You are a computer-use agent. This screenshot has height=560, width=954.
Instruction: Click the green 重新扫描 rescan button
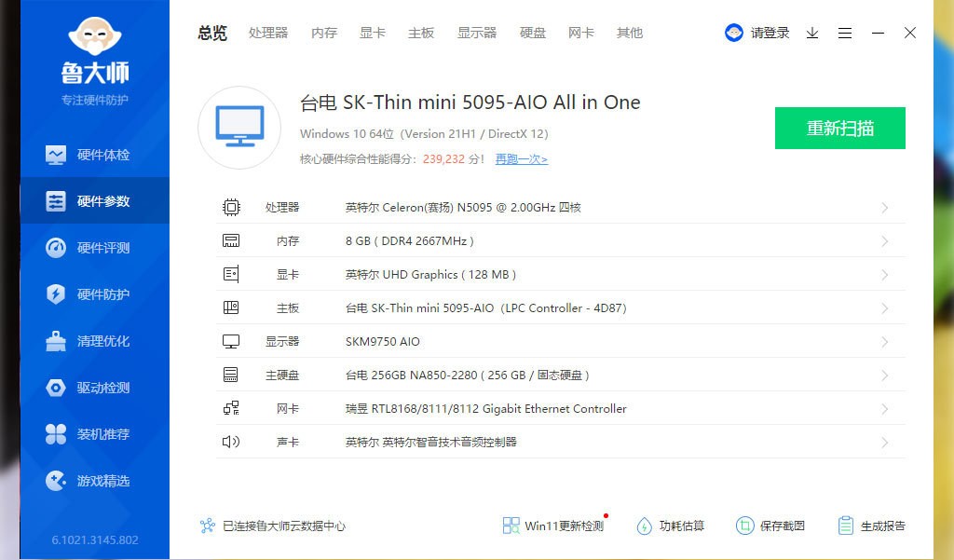pos(839,128)
